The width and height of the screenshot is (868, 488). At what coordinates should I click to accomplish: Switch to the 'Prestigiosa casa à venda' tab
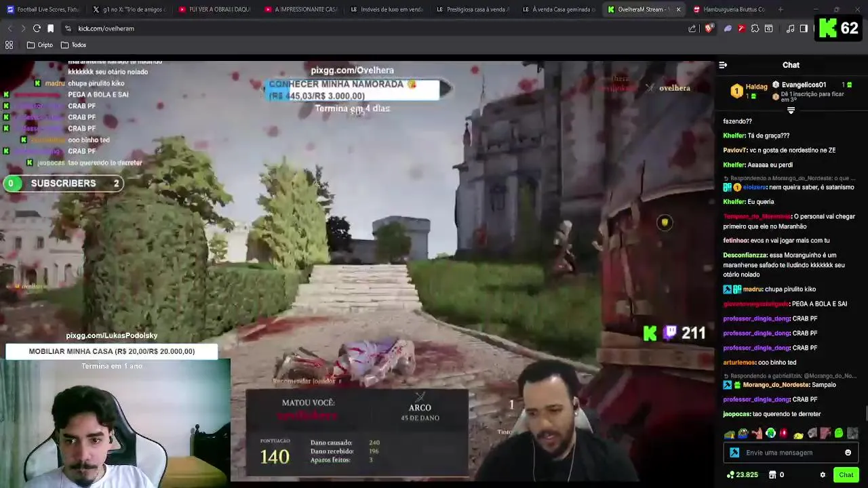pyautogui.click(x=472, y=9)
